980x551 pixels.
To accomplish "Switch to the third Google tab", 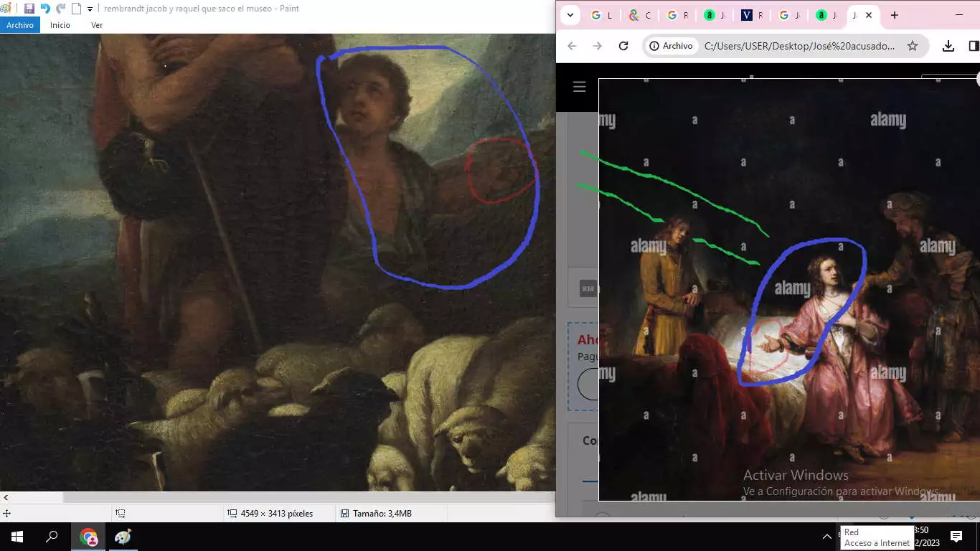I will pyautogui.click(x=790, y=15).
